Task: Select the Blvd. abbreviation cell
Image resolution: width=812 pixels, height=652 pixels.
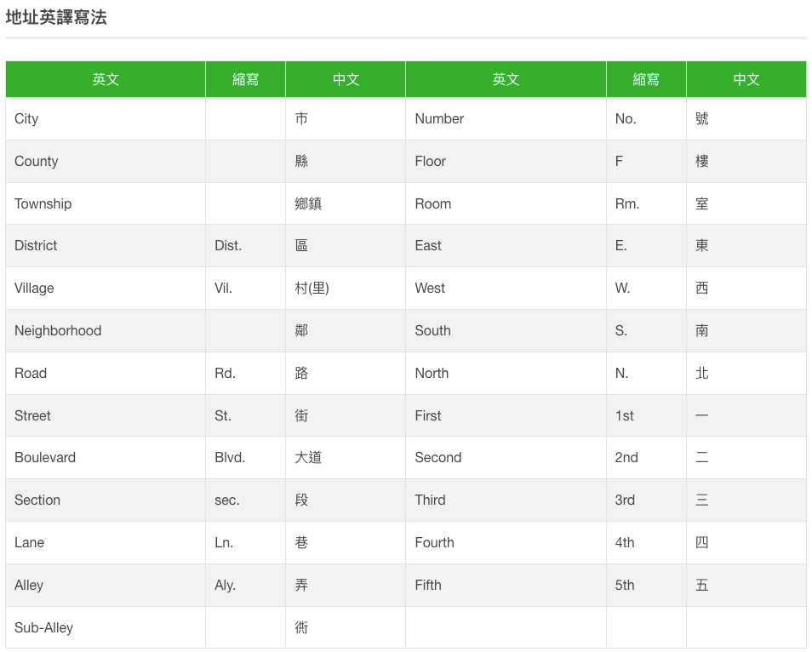Action: point(230,457)
